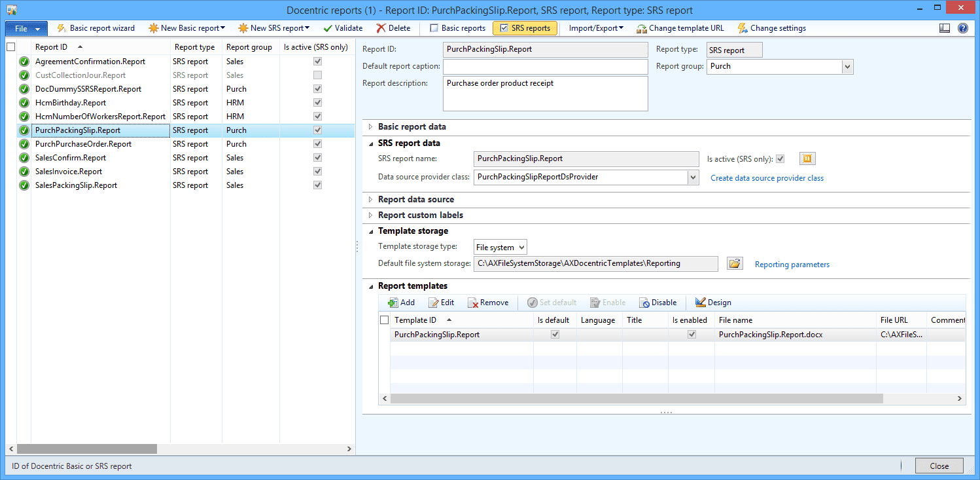Toggle Is active for SalesInvoice.Report
Viewport: 980px width, 480px height.
pos(317,172)
